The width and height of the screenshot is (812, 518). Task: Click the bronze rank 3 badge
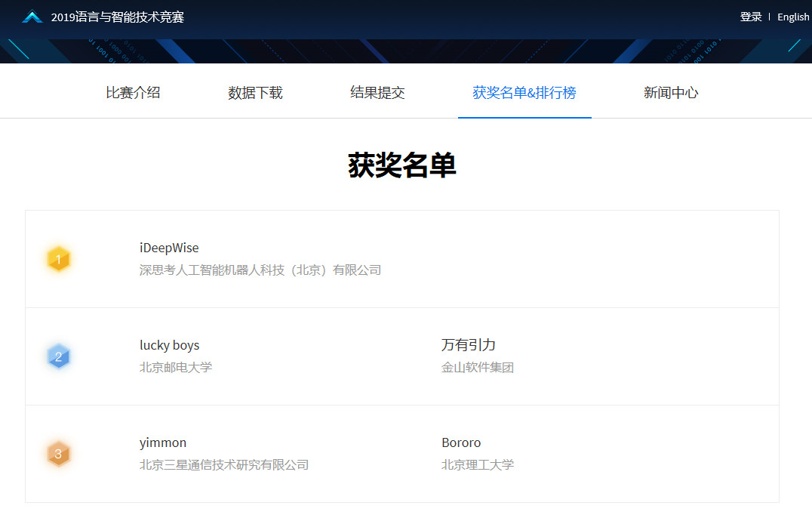pyautogui.click(x=59, y=454)
